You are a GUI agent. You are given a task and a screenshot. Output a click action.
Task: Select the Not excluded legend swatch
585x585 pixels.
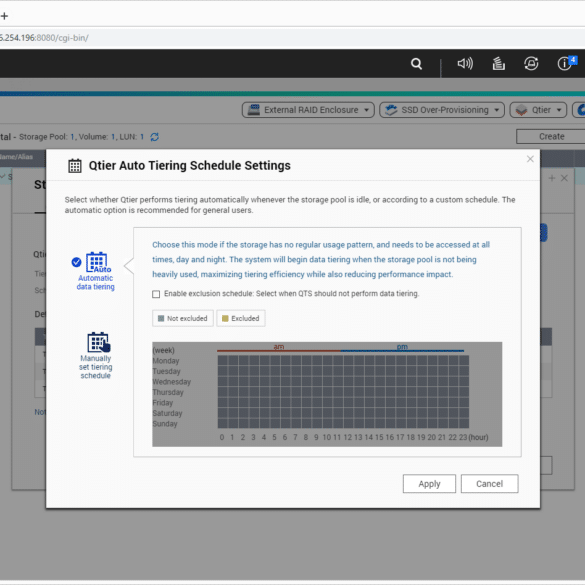[x=161, y=319]
